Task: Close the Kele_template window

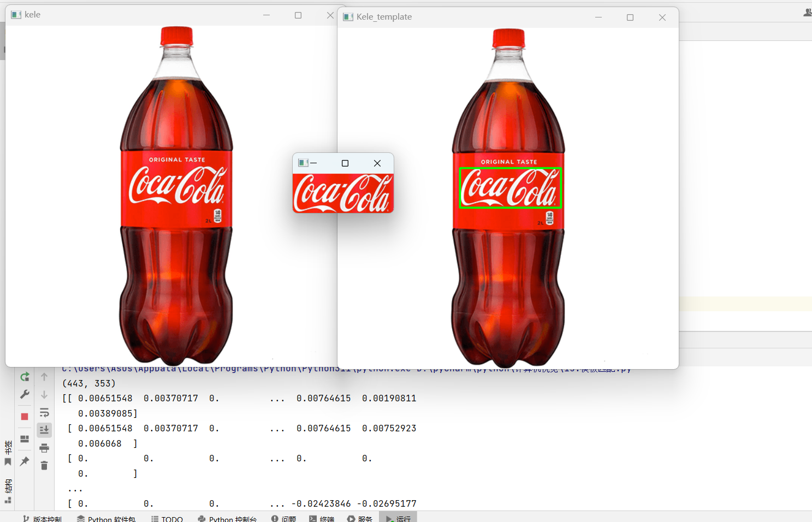Action: click(x=662, y=17)
